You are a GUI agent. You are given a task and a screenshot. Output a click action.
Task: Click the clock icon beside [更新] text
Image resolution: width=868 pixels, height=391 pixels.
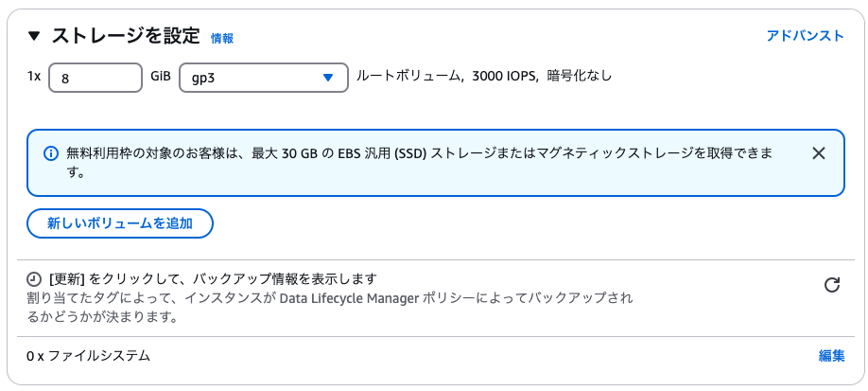click(x=34, y=278)
